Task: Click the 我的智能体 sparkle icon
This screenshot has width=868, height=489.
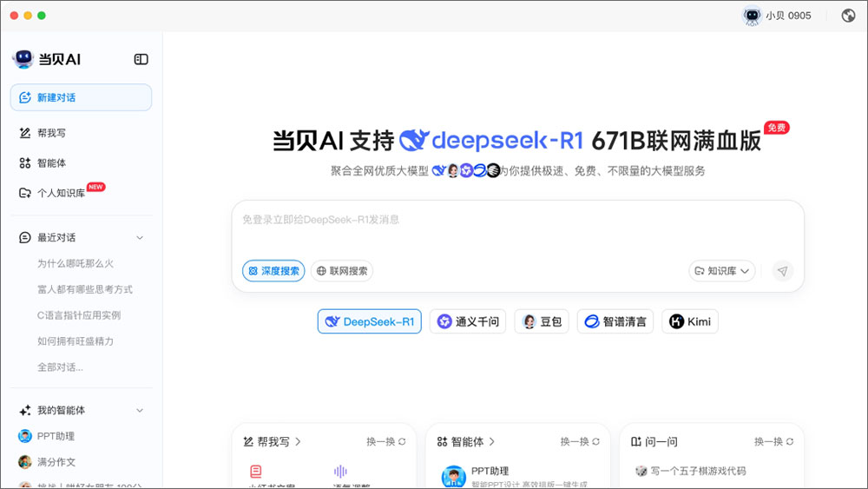Action: (25, 410)
